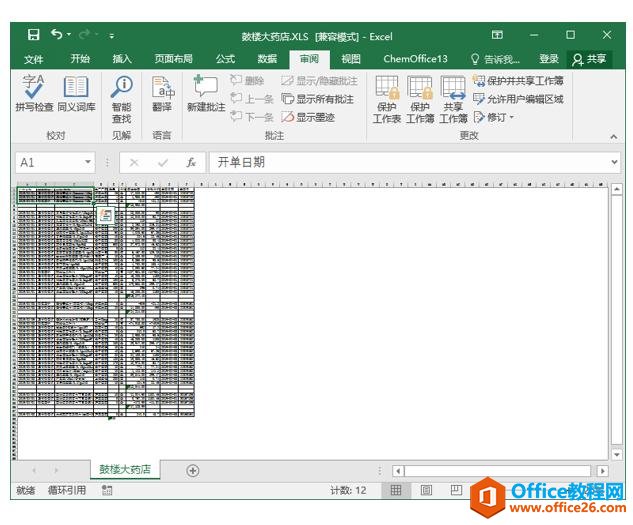Screen dimensions: 633x525
Task: Click the cancel X in formula bar
Action: tap(134, 163)
